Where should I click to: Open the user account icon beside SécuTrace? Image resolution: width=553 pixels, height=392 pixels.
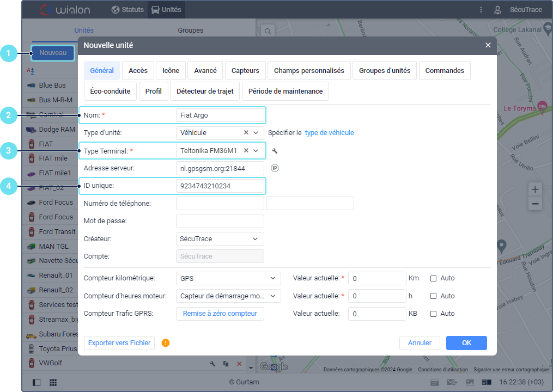coord(497,10)
